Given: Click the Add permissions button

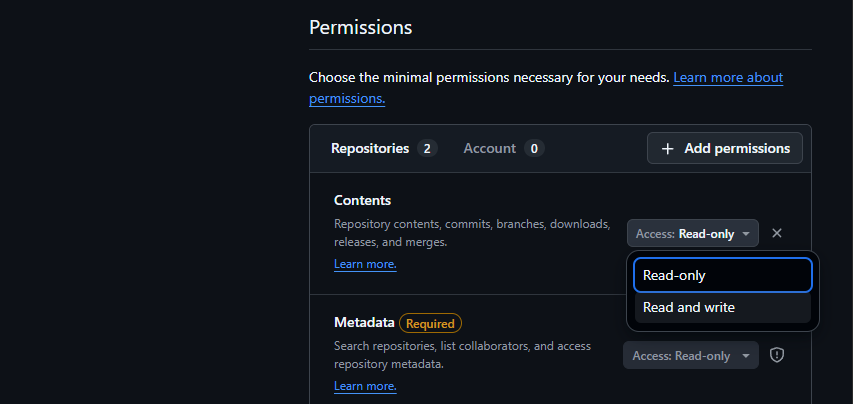Looking at the screenshot, I should coord(725,148).
